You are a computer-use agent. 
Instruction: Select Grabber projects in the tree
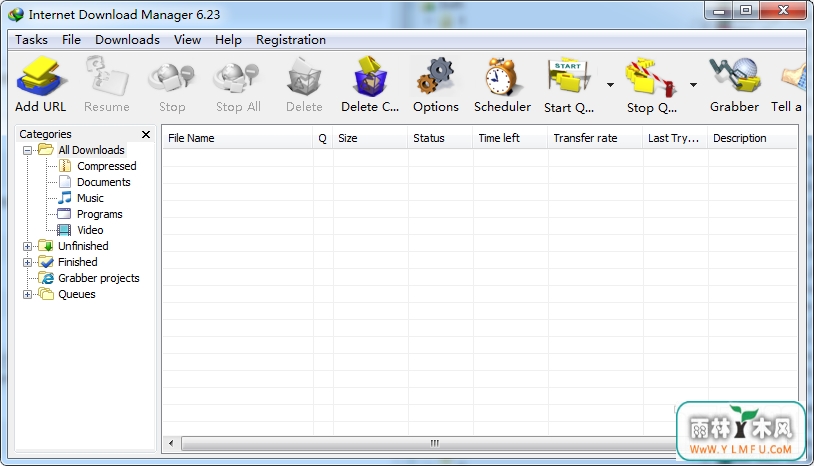tap(99, 278)
